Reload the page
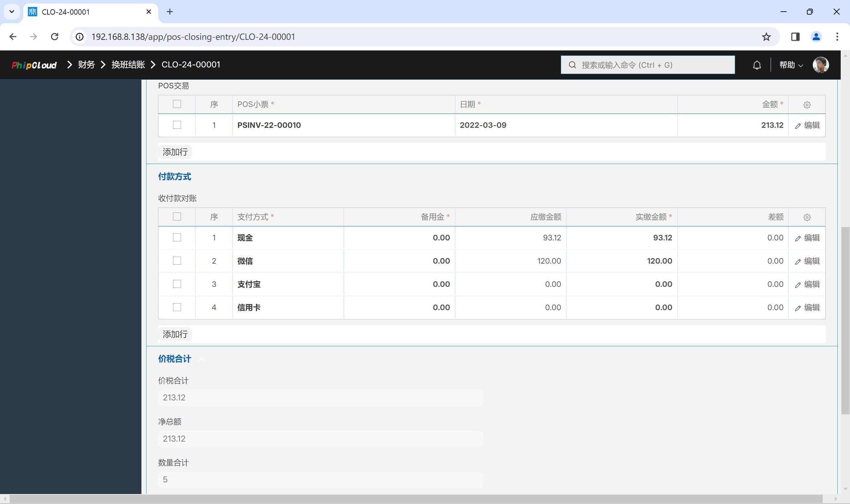The image size is (850, 504). [54, 37]
